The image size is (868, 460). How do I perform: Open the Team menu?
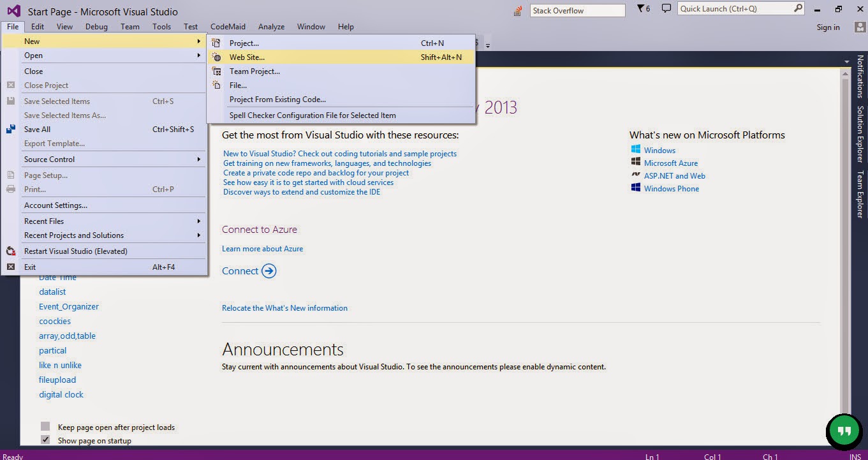[x=130, y=27]
